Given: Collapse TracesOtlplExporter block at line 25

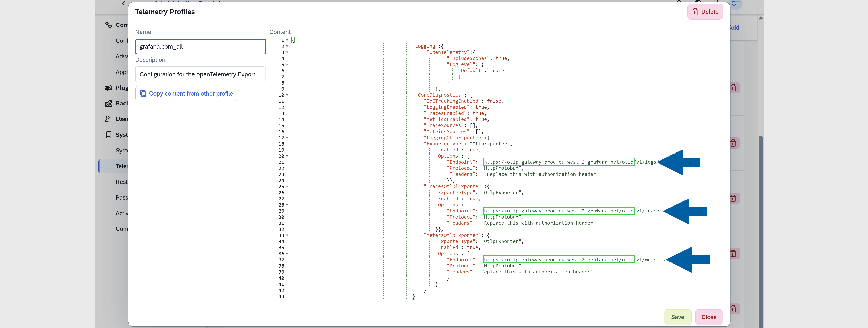Looking at the screenshot, I should 287,186.
